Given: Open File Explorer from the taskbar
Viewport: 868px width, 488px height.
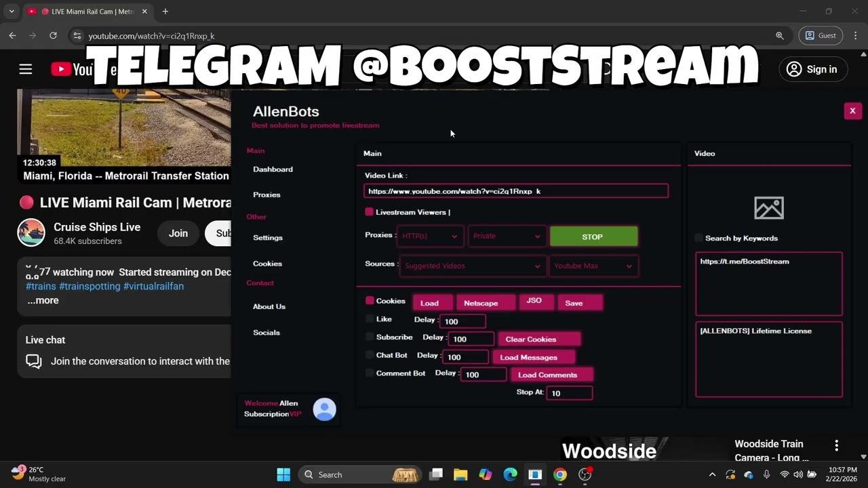Looking at the screenshot, I should point(460,474).
